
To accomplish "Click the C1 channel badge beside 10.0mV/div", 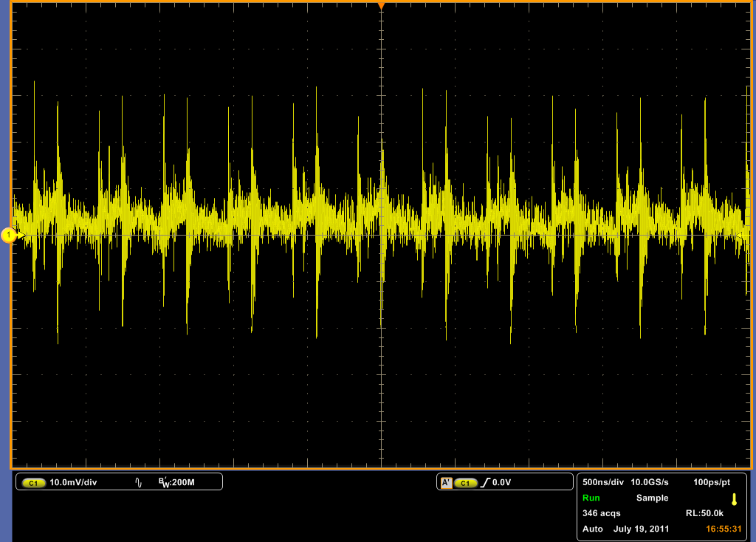I will point(33,483).
